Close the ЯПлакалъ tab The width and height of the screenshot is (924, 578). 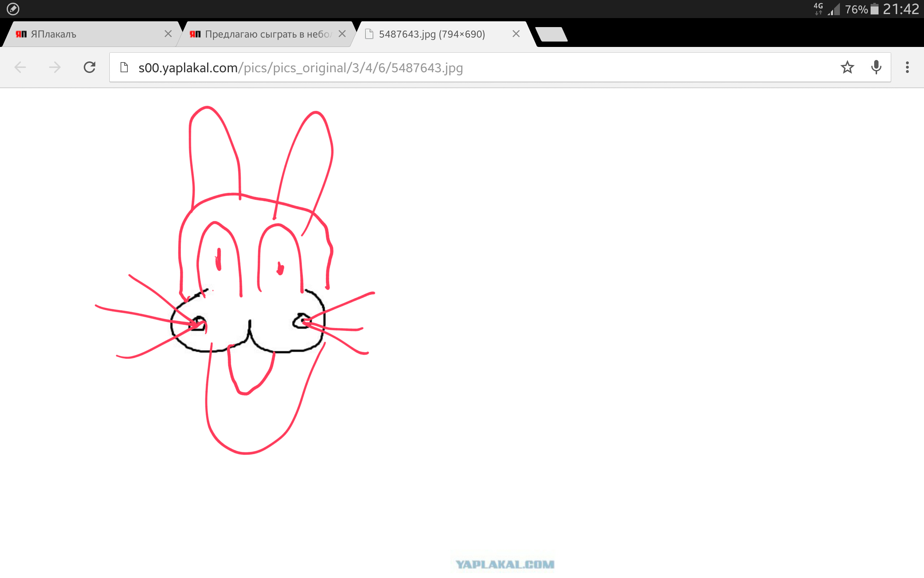[x=168, y=34]
